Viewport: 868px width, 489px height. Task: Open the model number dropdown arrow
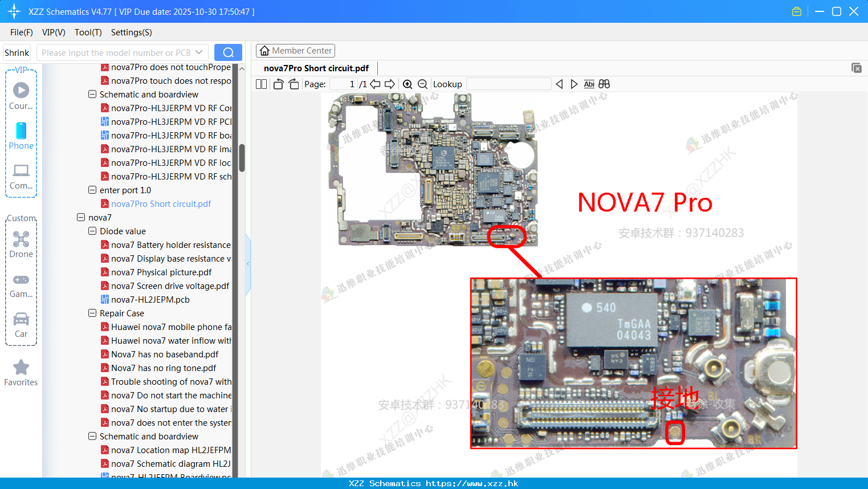point(199,52)
